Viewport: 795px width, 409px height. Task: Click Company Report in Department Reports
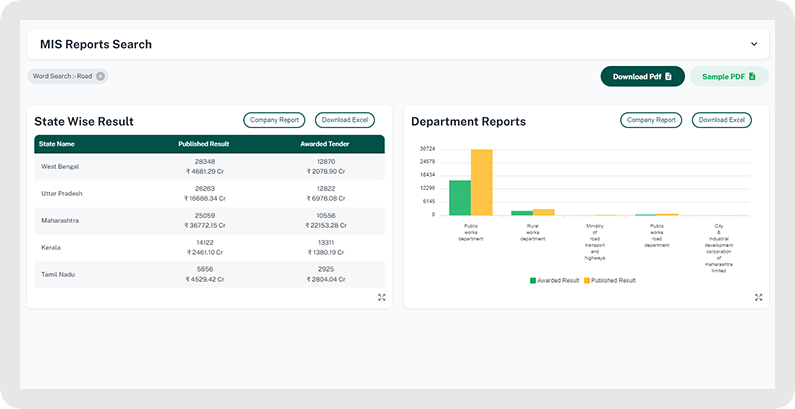point(651,120)
